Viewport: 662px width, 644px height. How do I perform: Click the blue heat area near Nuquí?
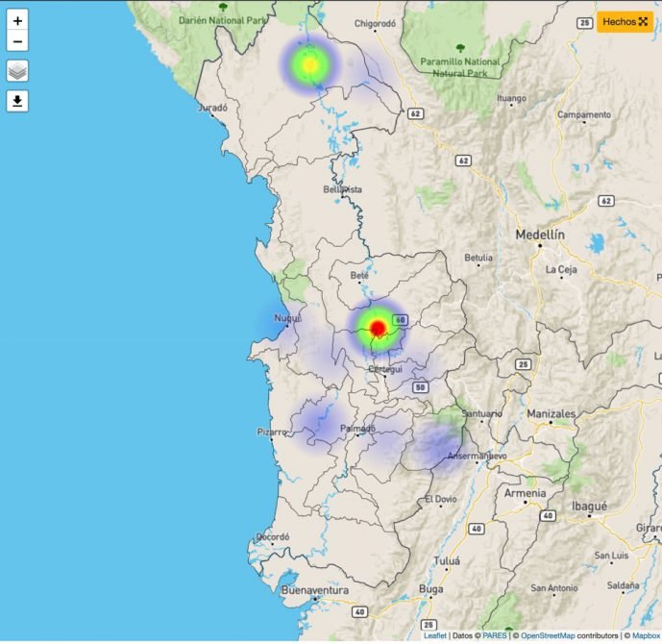tap(272, 323)
